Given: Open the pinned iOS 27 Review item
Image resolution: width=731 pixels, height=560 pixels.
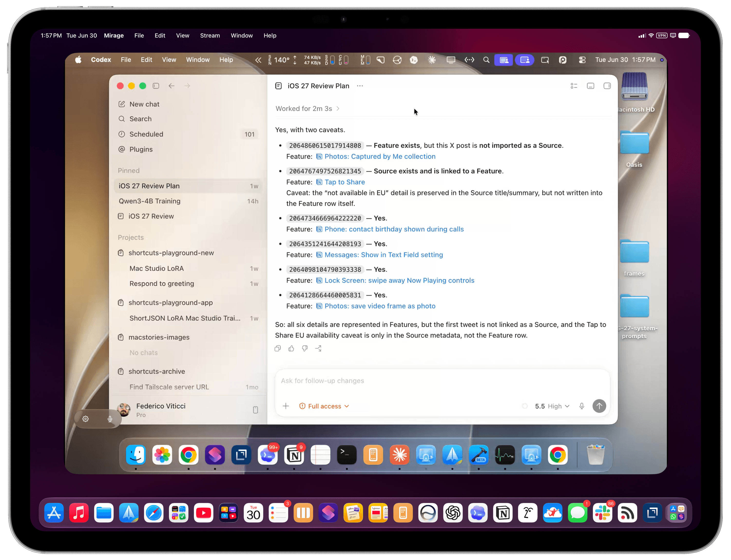Looking at the screenshot, I should 188,216.
